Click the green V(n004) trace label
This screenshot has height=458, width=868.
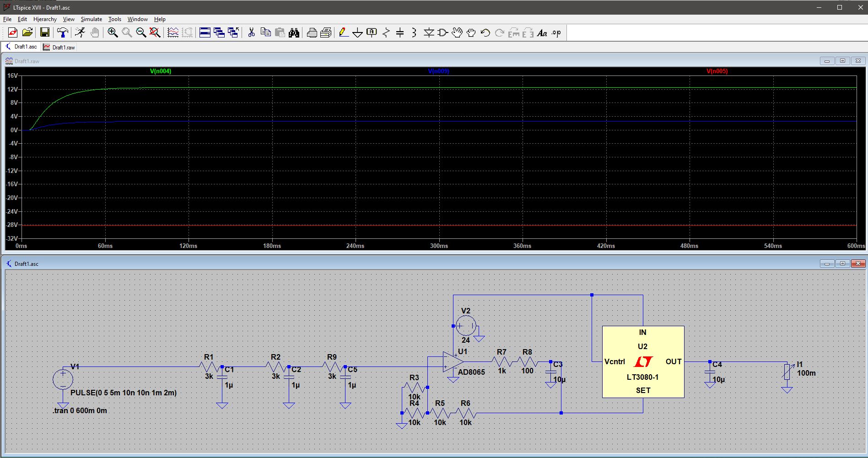161,71
